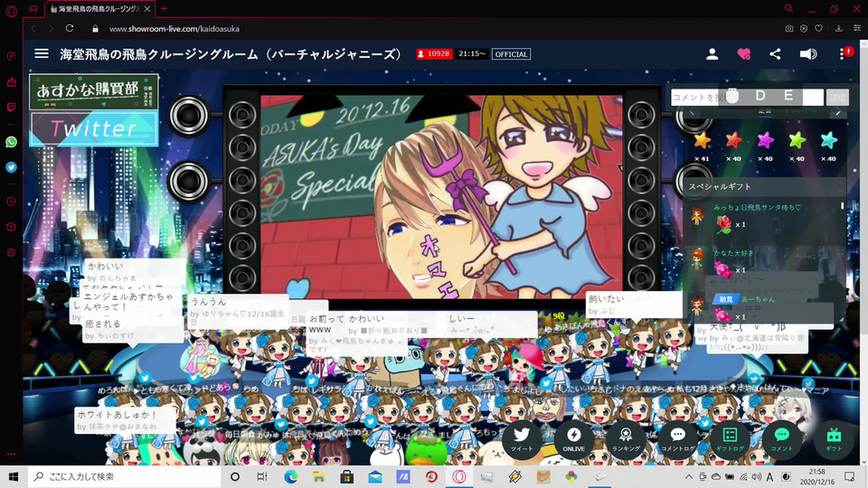This screenshot has height=488, width=868.
Task: Open the ランキング ranking button
Action: (626, 439)
